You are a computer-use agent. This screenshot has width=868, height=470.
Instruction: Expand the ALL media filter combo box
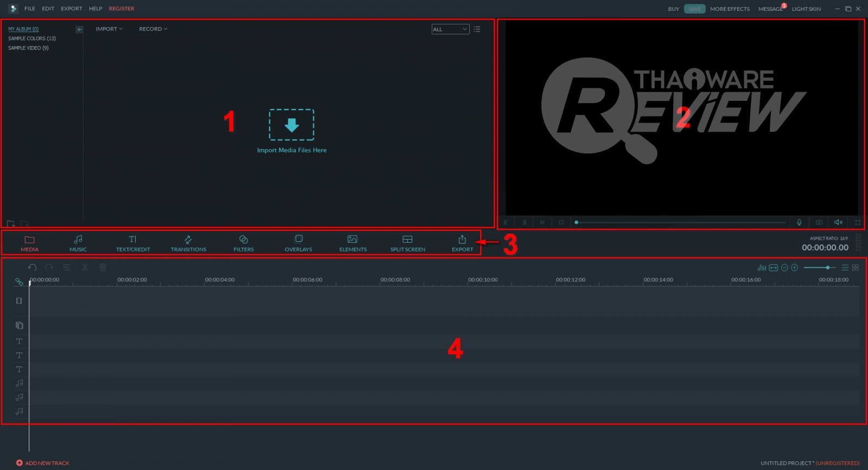(450, 29)
